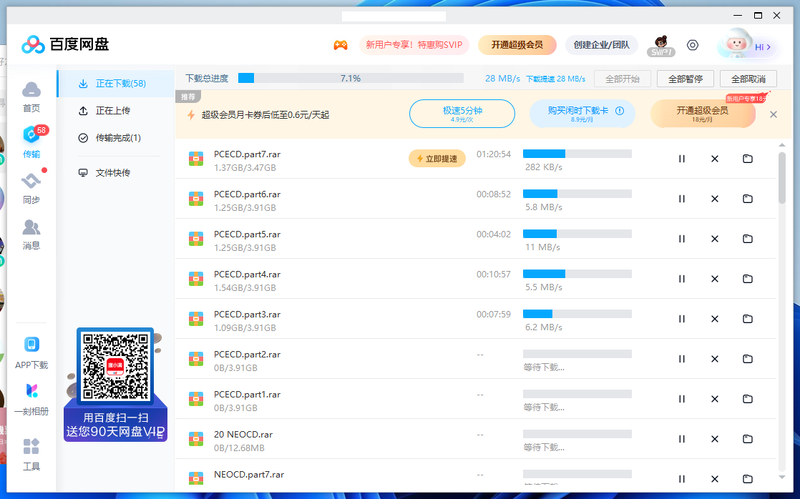The width and height of the screenshot is (800, 499).
Task: Click 立即提速 for PCECD.part7.rar
Action: [x=437, y=159]
